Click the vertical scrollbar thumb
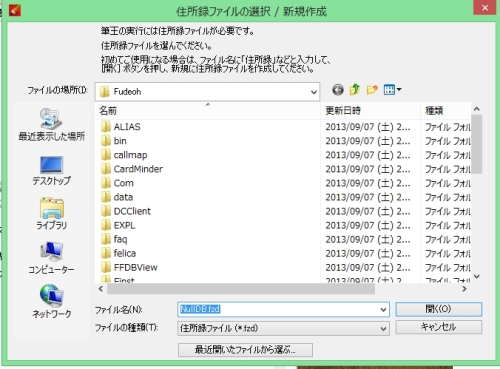This screenshot has width=500, height=369. (x=477, y=144)
